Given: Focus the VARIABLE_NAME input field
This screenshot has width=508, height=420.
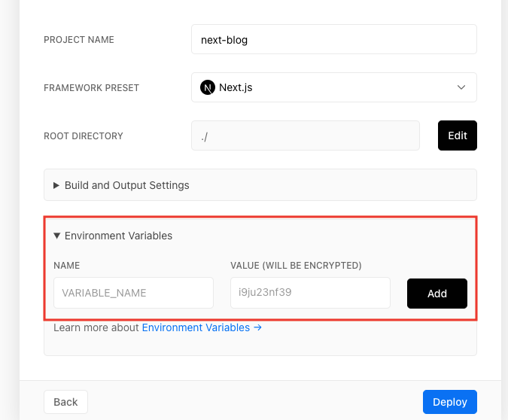Looking at the screenshot, I should [133, 293].
